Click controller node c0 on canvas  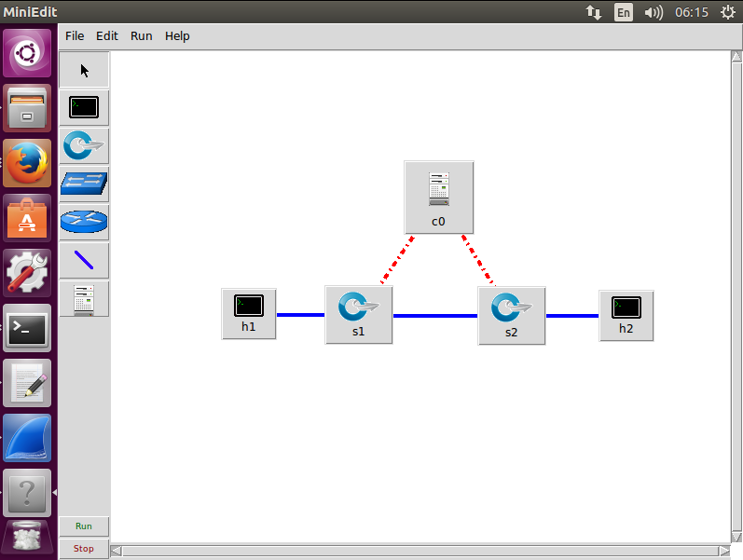tap(439, 198)
